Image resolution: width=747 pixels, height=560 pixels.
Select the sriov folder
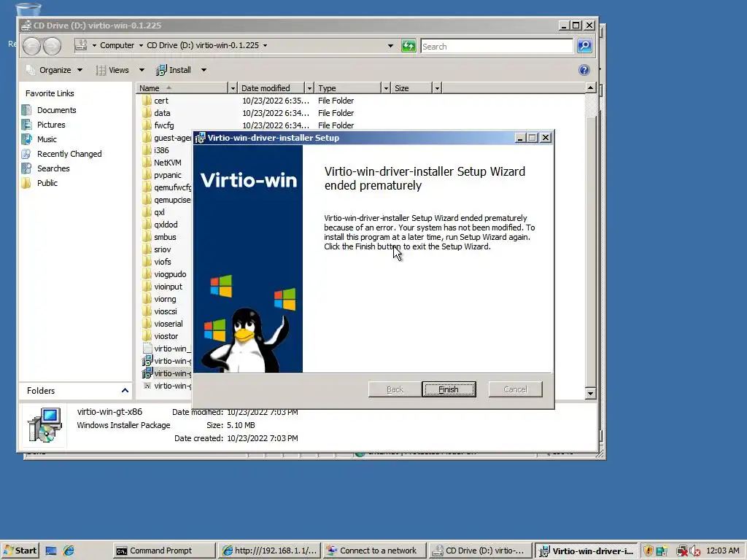point(162,249)
